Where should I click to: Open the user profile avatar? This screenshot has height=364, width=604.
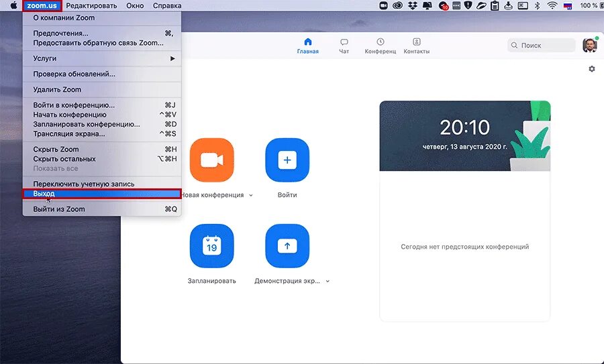pos(589,46)
